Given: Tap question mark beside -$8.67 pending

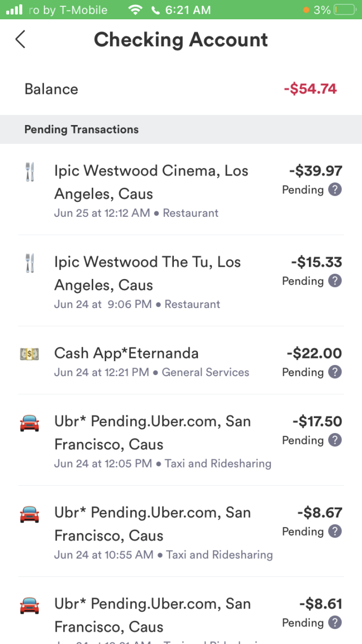Looking at the screenshot, I should [335, 531].
